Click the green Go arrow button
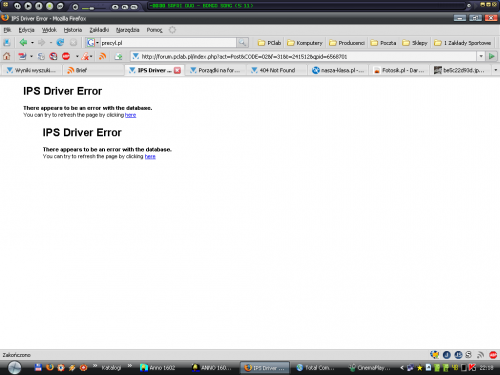This screenshot has height=375, width=500. pyautogui.click(x=492, y=56)
